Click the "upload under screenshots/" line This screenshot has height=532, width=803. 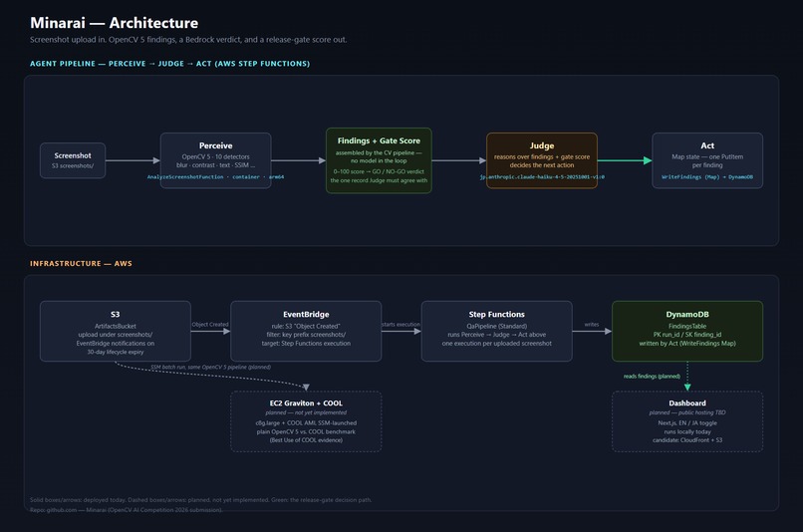point(116,335)
